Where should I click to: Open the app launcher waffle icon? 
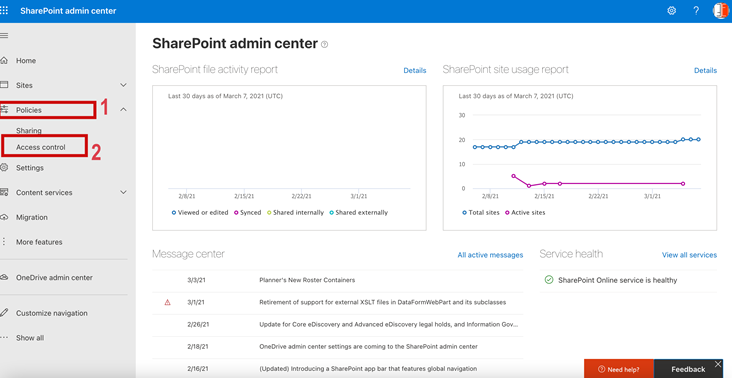point(4,11)
